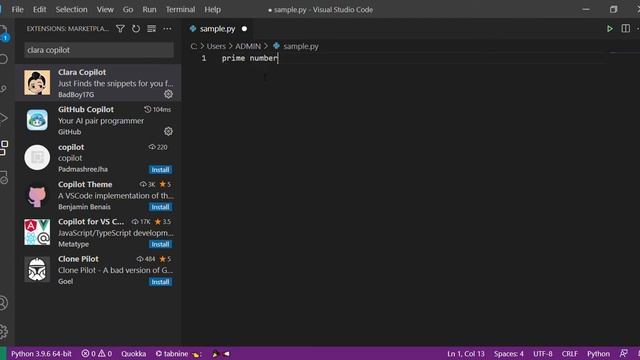Viewport: 640px width, 360px height.
Task: Restore down the VS Code window
Action: point(613,9)
